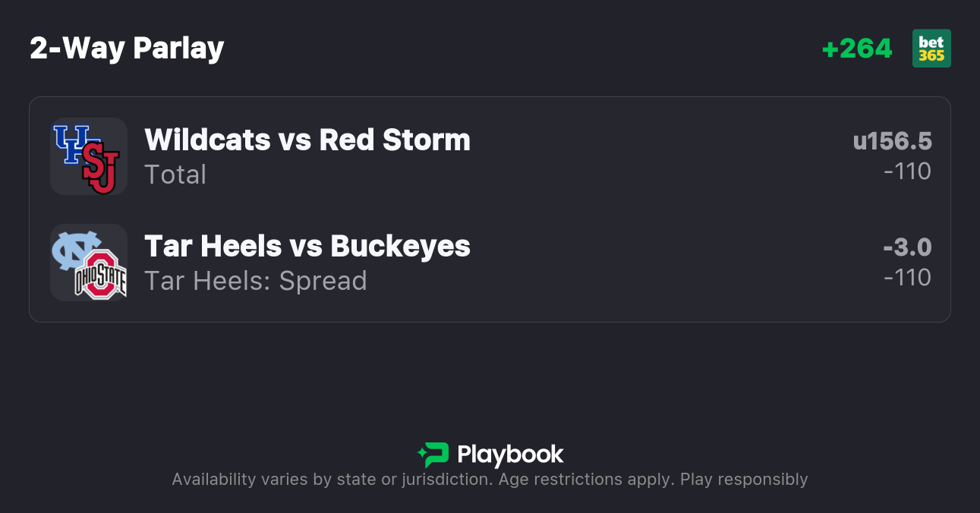Viewport: 980px width, 513px height.
Task: Click the Total bet type label
Action: pyautogui.click(x=175, y=175)
